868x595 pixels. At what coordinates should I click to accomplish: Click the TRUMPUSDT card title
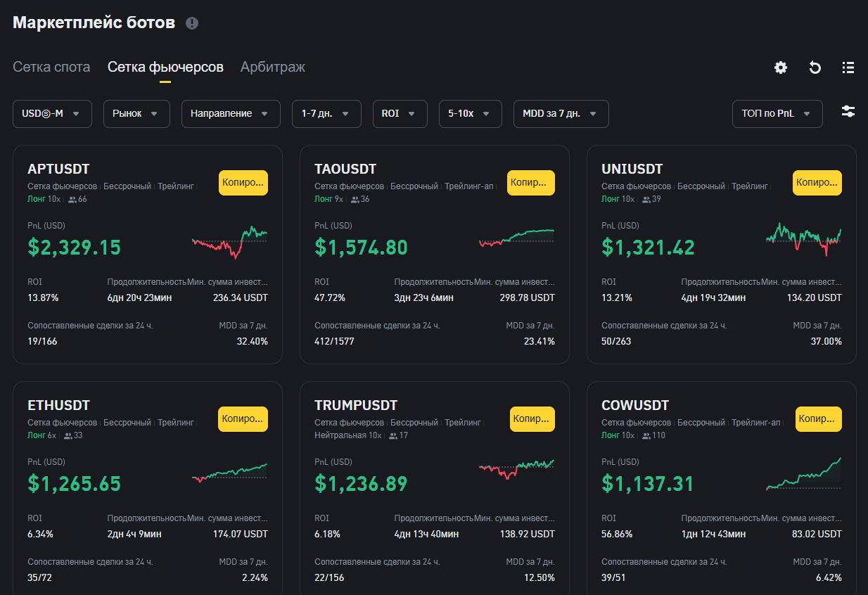coord(356,405)
